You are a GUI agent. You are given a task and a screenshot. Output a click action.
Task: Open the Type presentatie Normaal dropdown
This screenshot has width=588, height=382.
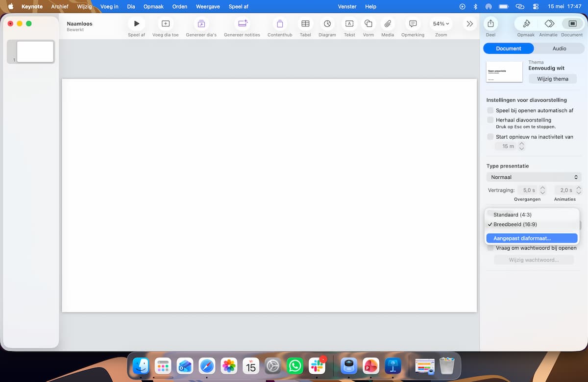[534, 177]
